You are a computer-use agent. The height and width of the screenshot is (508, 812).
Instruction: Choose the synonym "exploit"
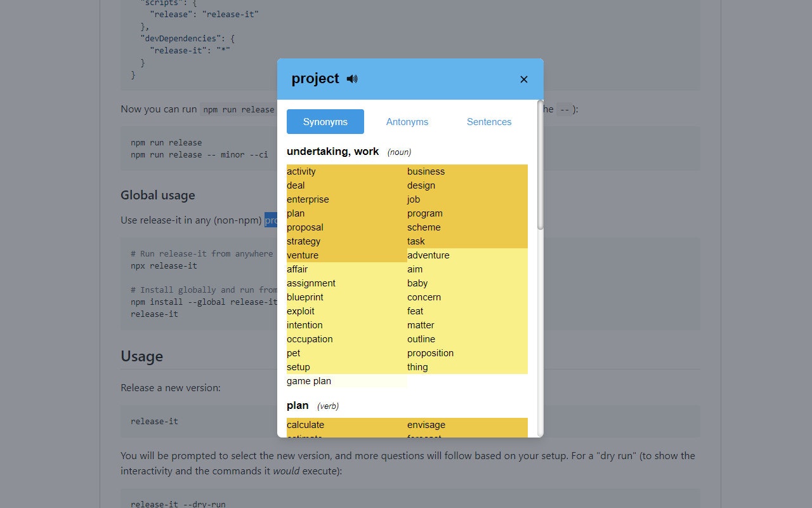pos(301,311)
